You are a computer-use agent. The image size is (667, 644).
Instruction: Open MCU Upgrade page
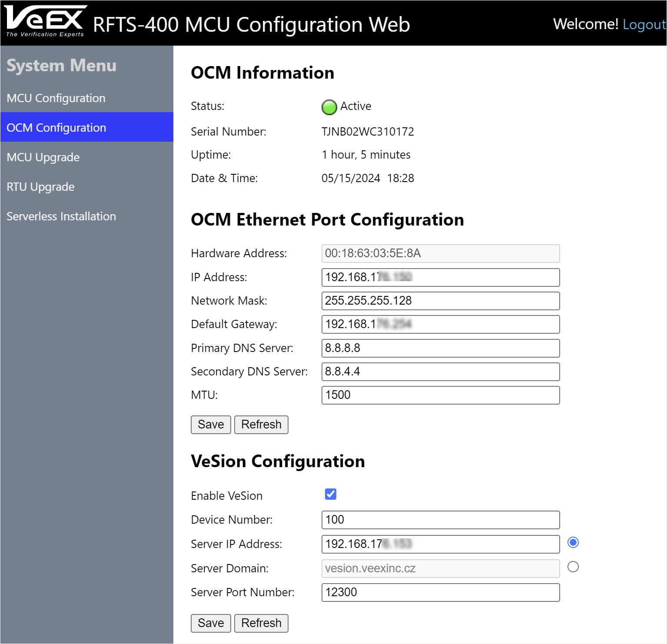click(87, 157)
